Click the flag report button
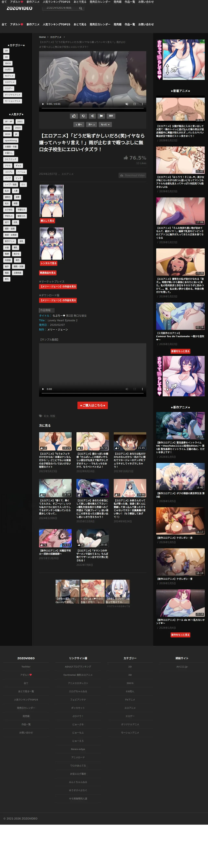The height and width of the screenshot is (868, 208). 101,116
